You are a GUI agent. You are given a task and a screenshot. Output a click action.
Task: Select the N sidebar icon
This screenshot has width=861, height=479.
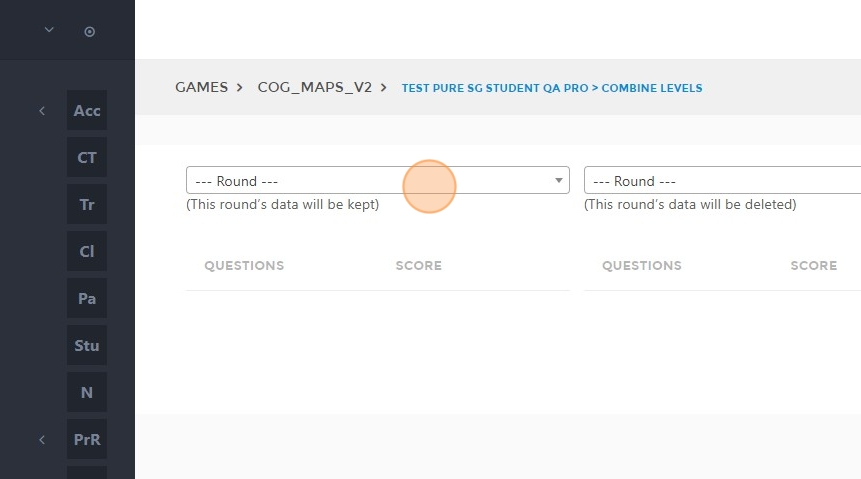(87, 392)
